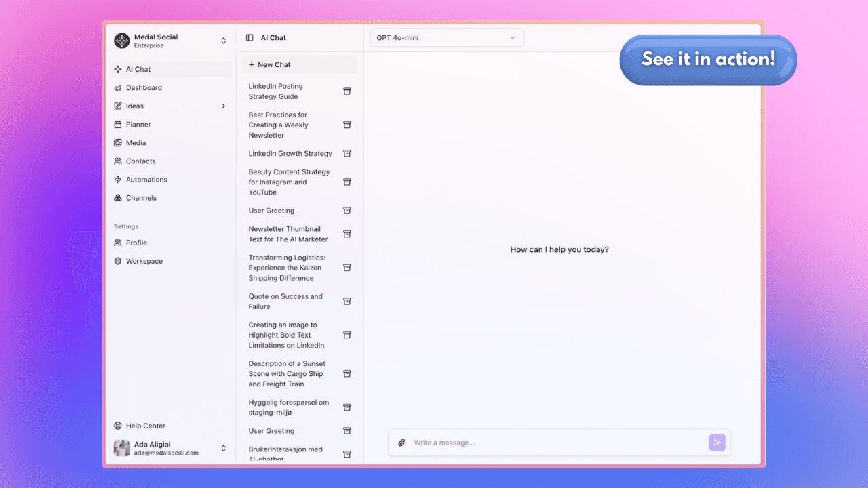Click the purple send message button
The image size is (868, 488).
point(717,443)
